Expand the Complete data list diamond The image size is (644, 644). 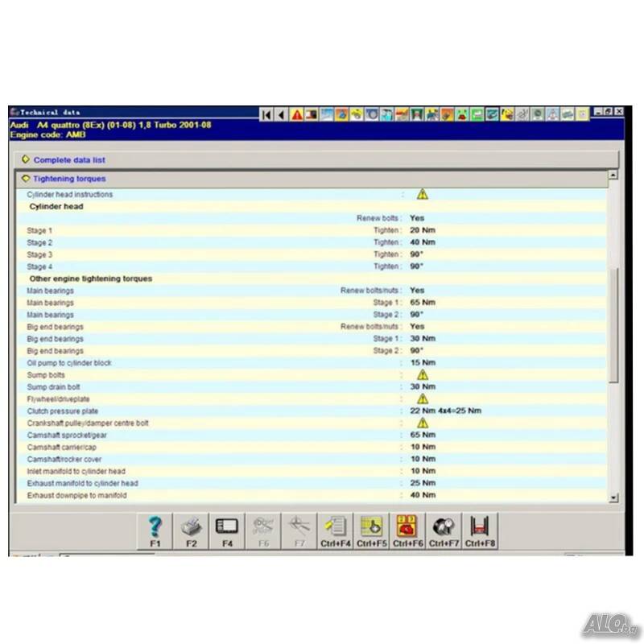coord(26,159)
